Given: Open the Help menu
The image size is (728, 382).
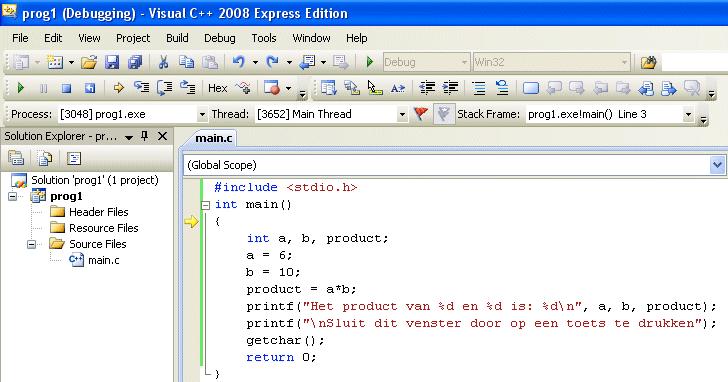Looking at the screenshot, I should (357, 38).
